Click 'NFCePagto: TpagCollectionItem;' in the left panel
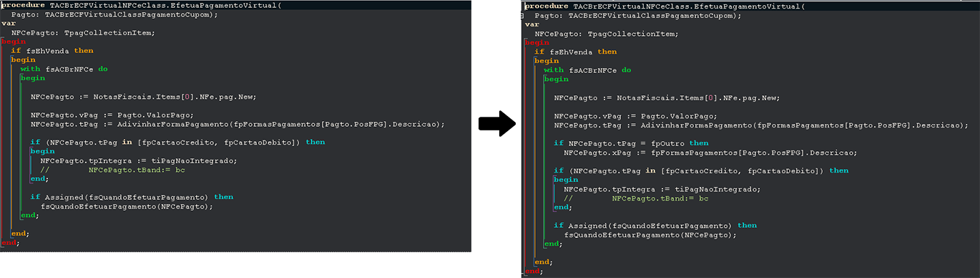The image size is (980, 278). 83,33
